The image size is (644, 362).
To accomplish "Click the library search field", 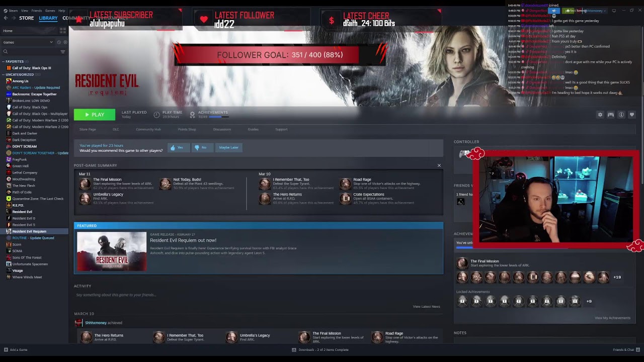I will (30, 51).
